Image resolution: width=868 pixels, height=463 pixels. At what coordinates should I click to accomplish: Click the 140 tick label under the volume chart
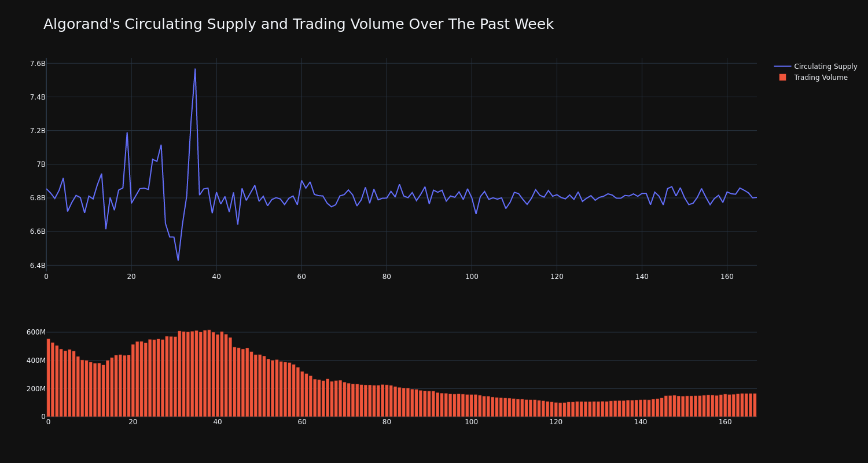pyautogui.click(x=641, y=422)
